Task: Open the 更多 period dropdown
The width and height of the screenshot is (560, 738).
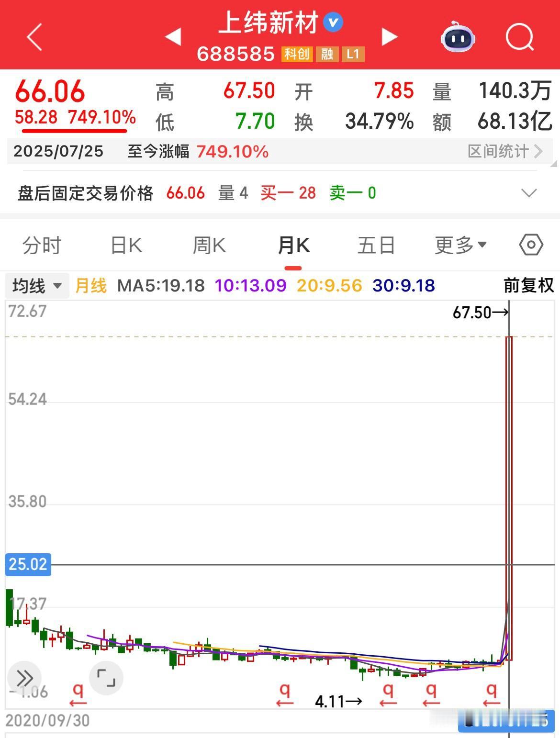Action: click(460, 245)
